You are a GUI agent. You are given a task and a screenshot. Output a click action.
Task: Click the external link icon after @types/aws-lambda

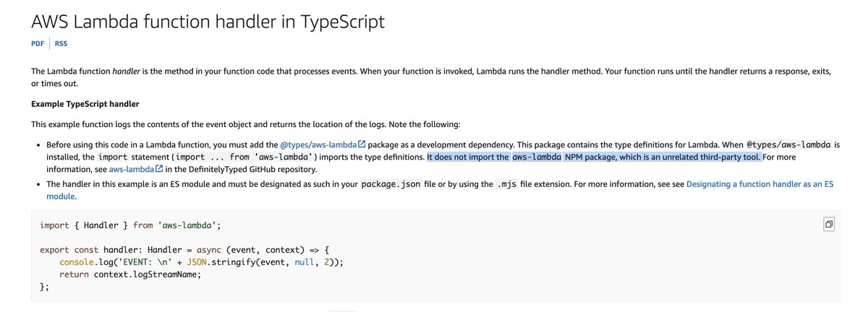point(362,144)
